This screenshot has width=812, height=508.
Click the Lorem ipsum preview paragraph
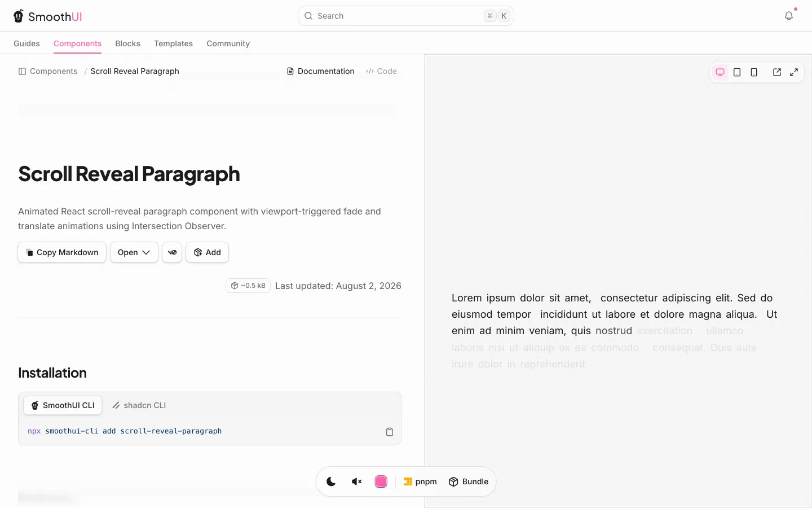[x=615, y=331]
